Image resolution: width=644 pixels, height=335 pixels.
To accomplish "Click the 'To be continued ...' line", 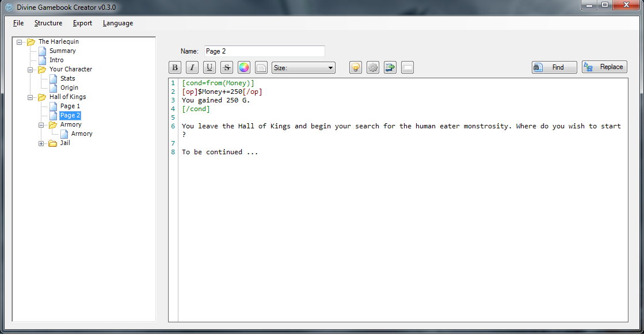I will [x=220, y=152].
